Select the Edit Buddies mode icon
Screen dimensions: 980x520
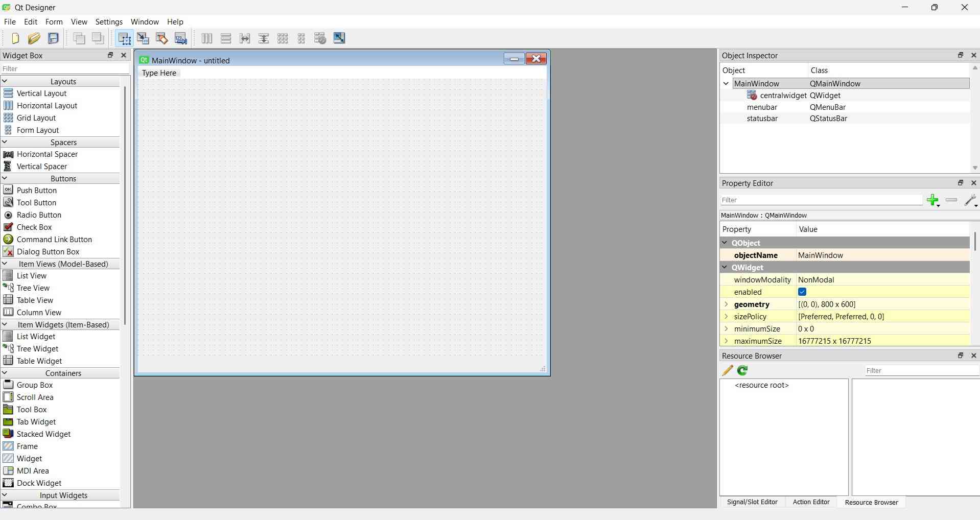pyautogui.click(x=162, y=38)
